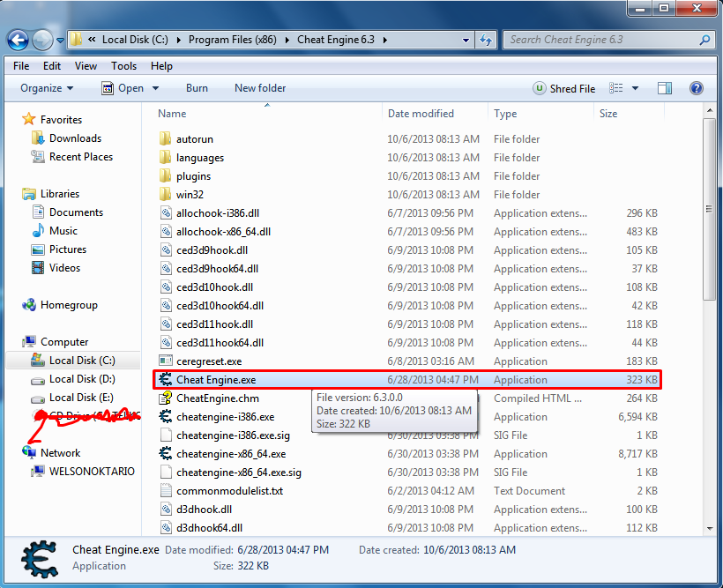Open the View menu
723x588 pixels.
[86, 66]
